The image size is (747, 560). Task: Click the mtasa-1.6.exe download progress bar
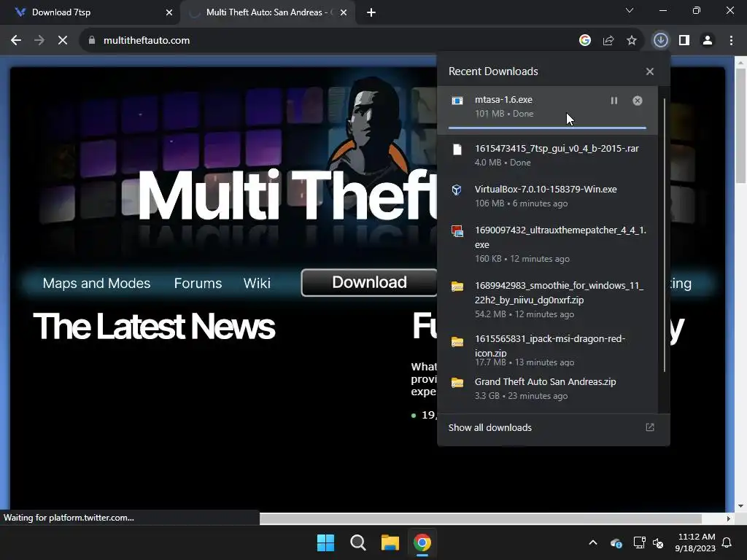(x=547, y=128)
